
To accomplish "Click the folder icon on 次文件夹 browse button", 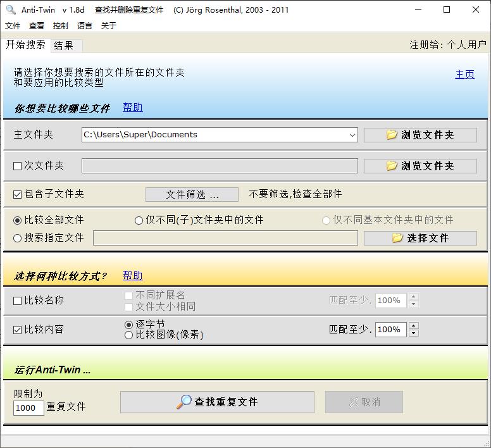I will (392, 166).
